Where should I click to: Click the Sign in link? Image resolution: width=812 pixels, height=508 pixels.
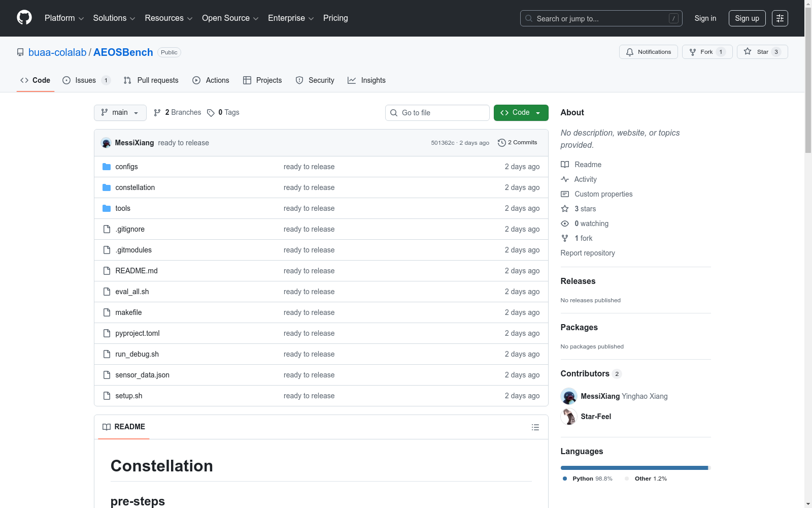click(x=705, y=18)
